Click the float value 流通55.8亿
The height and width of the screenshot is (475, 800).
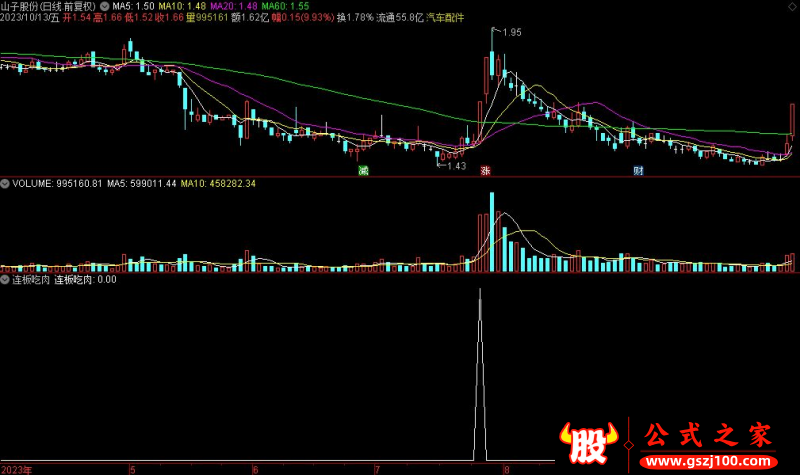tap(400, 18)
